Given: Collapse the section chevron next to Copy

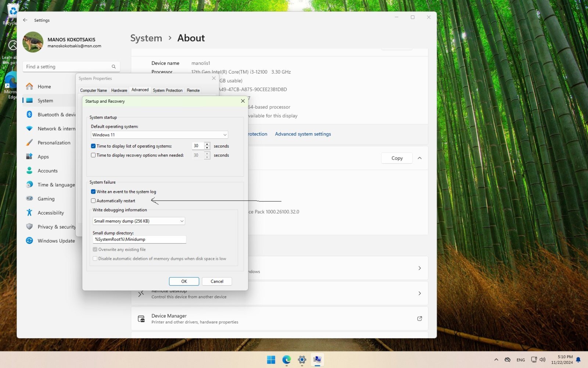Looking at the screenshot, I should coord(420,158).
